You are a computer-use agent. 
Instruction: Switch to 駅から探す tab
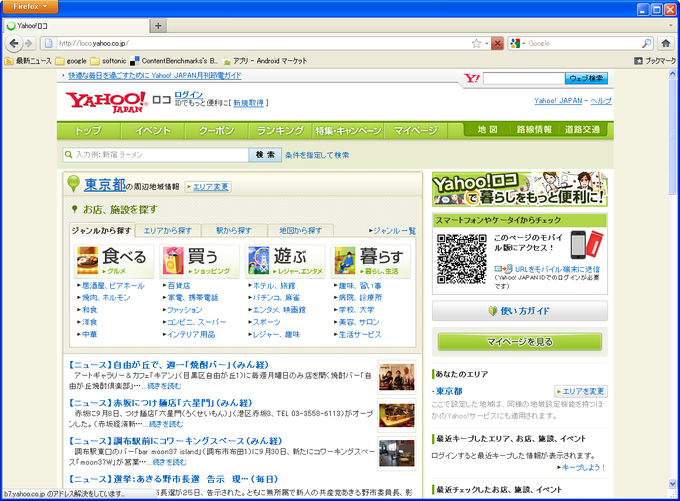(x=234, y=230)
